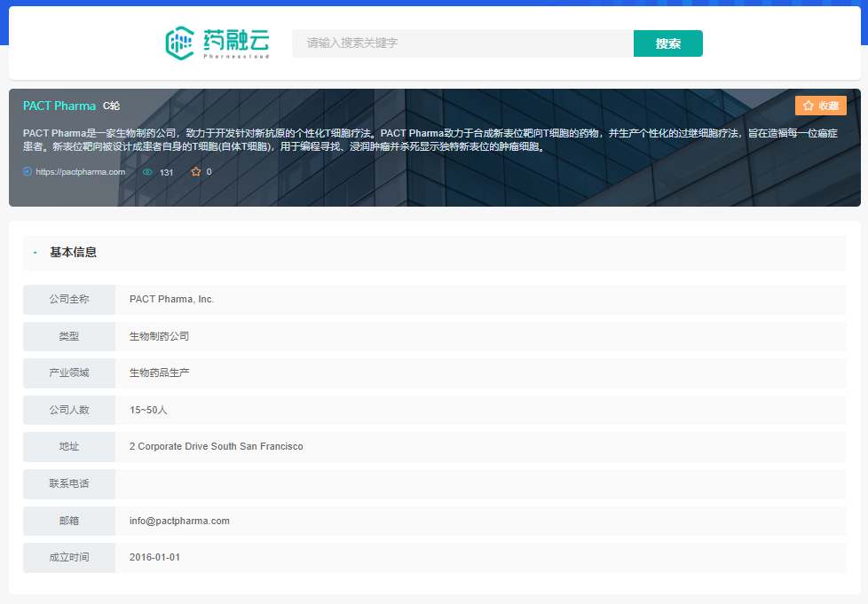Click the 2016-01-01 founding date value
This screenshot has height=604, width=868.
coord(154,557)
